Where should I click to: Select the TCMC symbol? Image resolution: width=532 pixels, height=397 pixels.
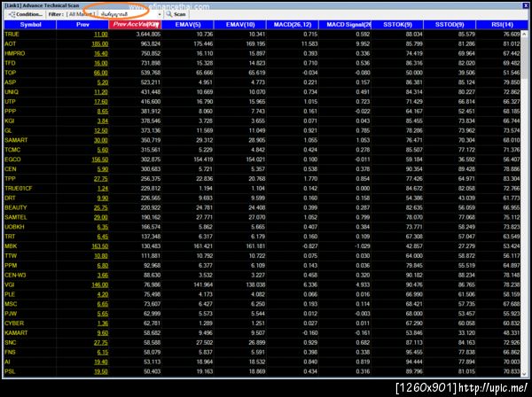[12, 150]
